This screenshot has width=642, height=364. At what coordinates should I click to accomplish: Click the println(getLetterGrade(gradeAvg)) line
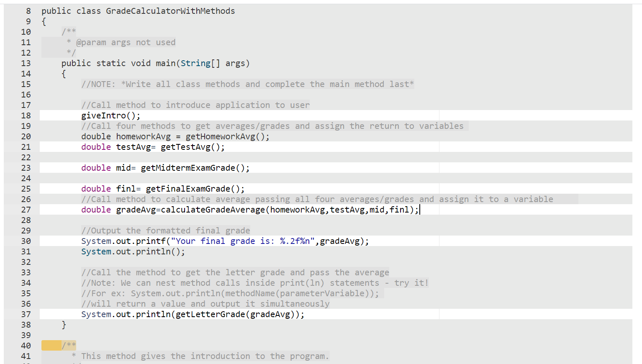[x=193, y=314]
